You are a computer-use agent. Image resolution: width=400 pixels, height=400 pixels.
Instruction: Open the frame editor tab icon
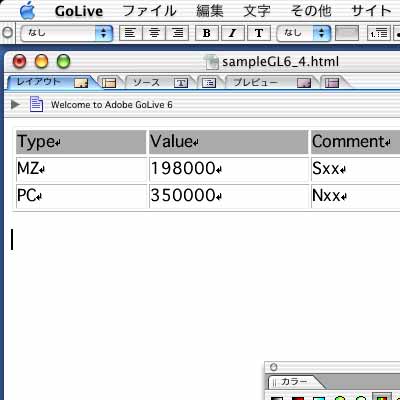click(x=109, y=82)
